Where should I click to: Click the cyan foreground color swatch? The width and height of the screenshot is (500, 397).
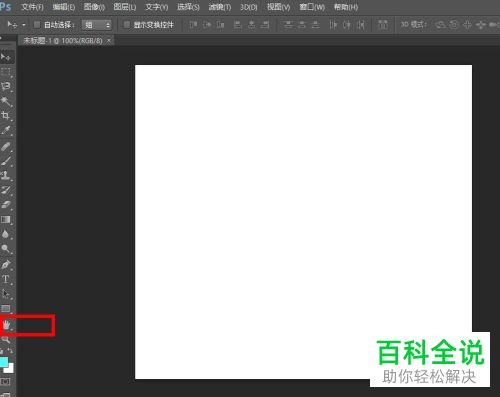click(x=4, y=362)
